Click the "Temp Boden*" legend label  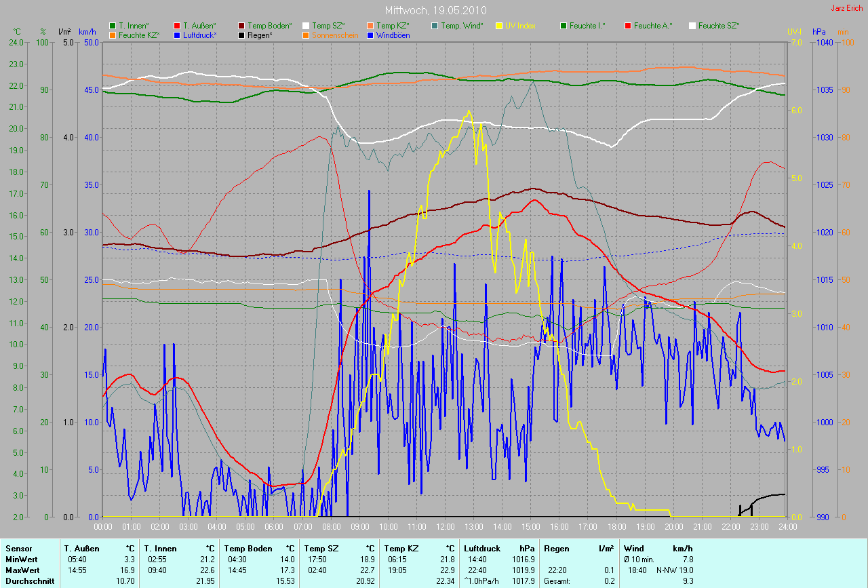click(270, 26)
